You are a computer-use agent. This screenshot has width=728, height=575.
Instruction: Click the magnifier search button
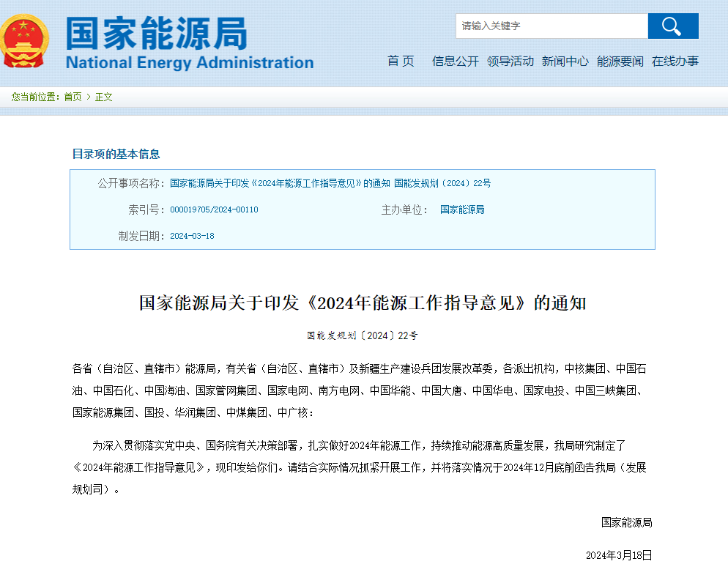[x=672, y=26]
